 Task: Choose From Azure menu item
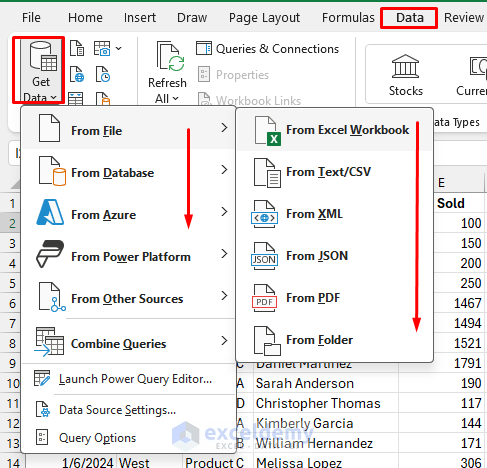tap(128, 212)
